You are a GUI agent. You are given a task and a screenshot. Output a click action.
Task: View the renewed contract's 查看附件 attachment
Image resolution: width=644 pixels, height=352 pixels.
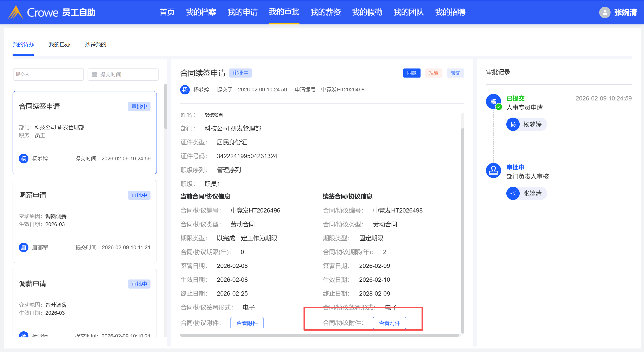[389, 323]
